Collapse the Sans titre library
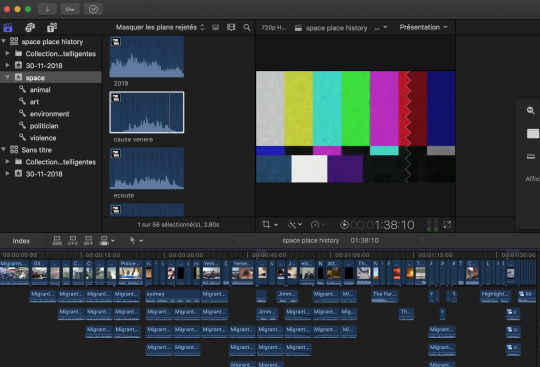The image size is (540, 367). (x=3, y=149)
